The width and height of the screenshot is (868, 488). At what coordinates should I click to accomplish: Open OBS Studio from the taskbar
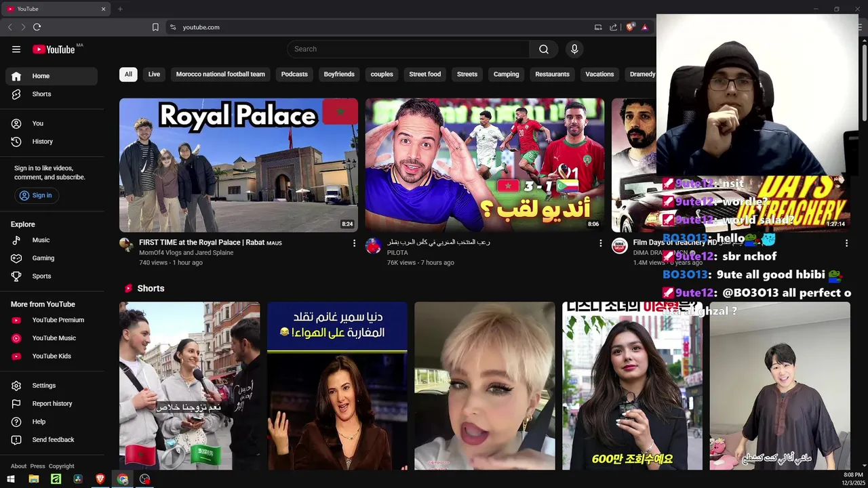click(144, 479)
